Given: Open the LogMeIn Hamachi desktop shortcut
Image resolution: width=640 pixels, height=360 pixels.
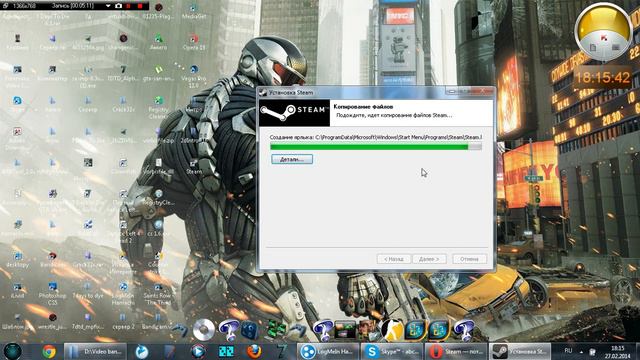Looking at the screenshot, I should (x=123, y=293).
